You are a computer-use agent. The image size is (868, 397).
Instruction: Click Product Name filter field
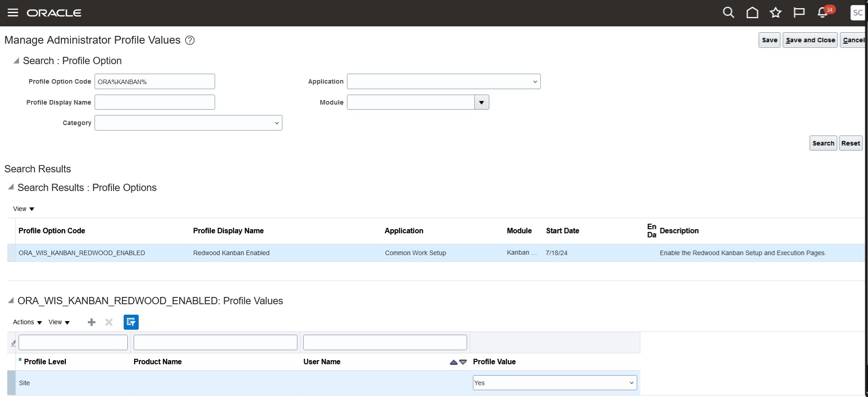[216, 342]
